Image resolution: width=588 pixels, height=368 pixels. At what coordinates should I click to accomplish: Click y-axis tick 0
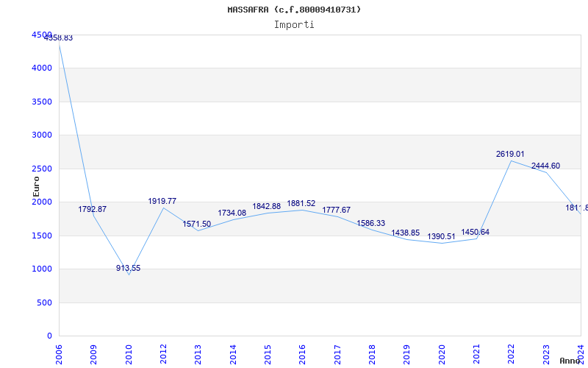click(x=49, y=336)
